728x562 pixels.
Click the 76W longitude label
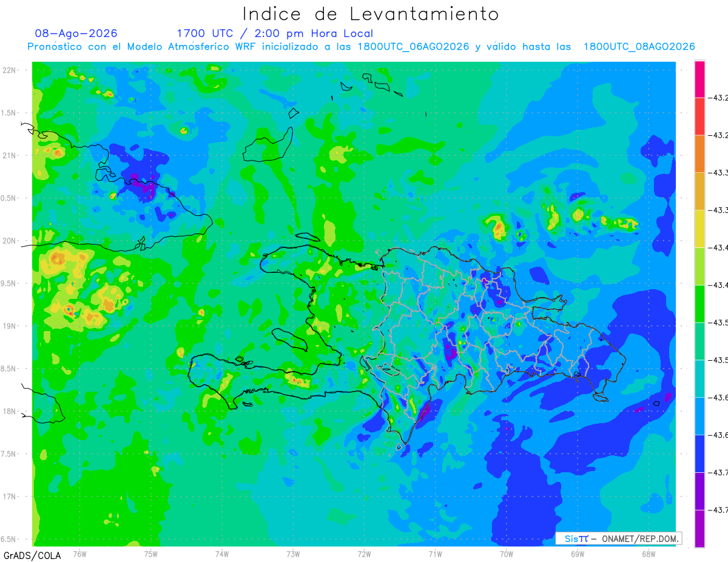pos(79,554)
